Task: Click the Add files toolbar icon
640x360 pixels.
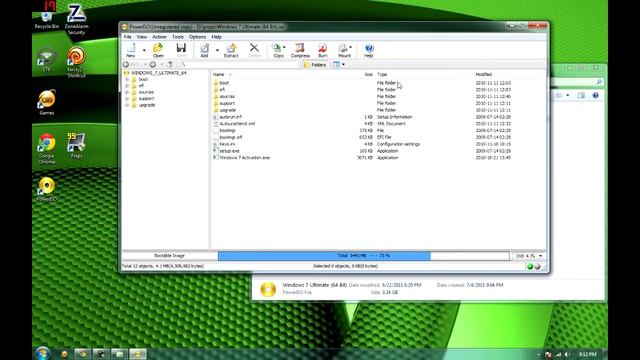Action: pos(204,48)
